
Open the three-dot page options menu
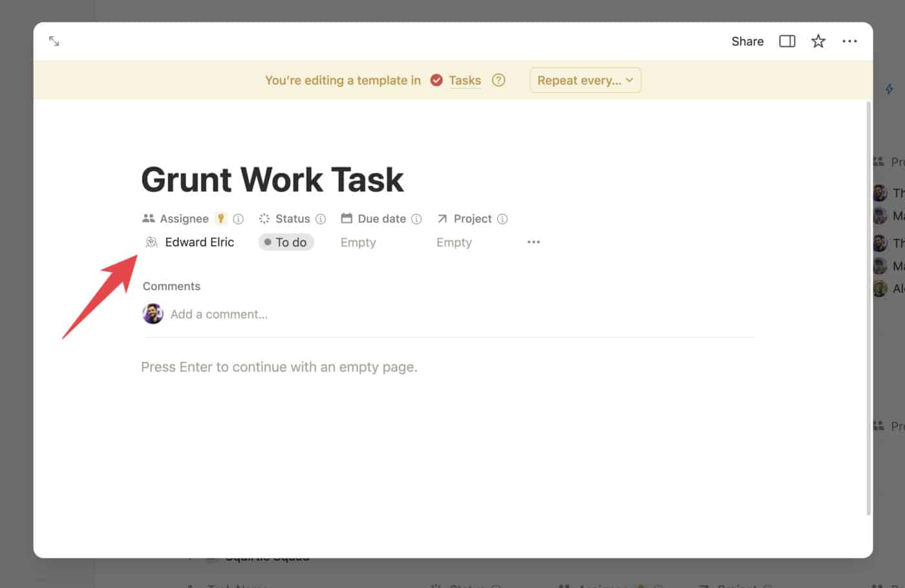(x=849, y=41)
